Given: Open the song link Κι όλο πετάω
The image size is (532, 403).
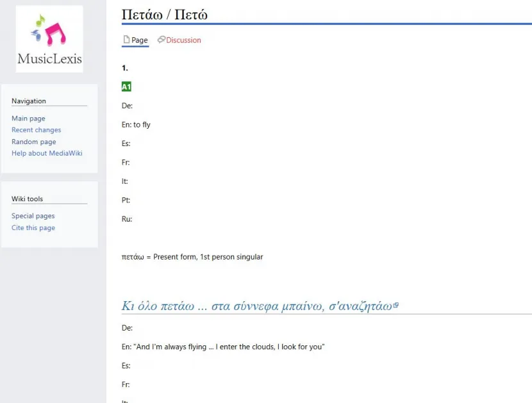Looking at the screenshot, I should (256, 306).
